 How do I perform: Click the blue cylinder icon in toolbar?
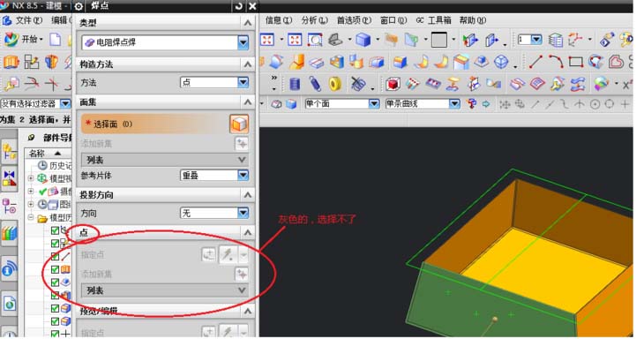coord(295,84)
